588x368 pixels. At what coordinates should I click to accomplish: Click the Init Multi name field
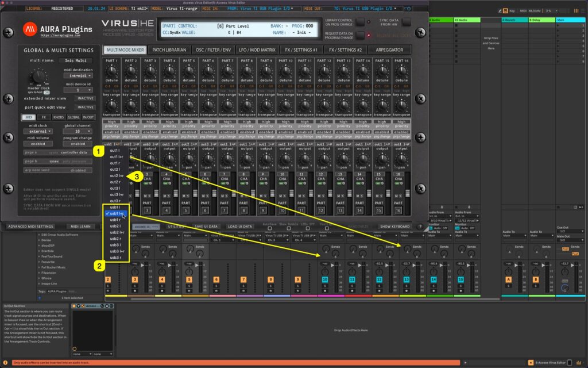pos(75,60)
